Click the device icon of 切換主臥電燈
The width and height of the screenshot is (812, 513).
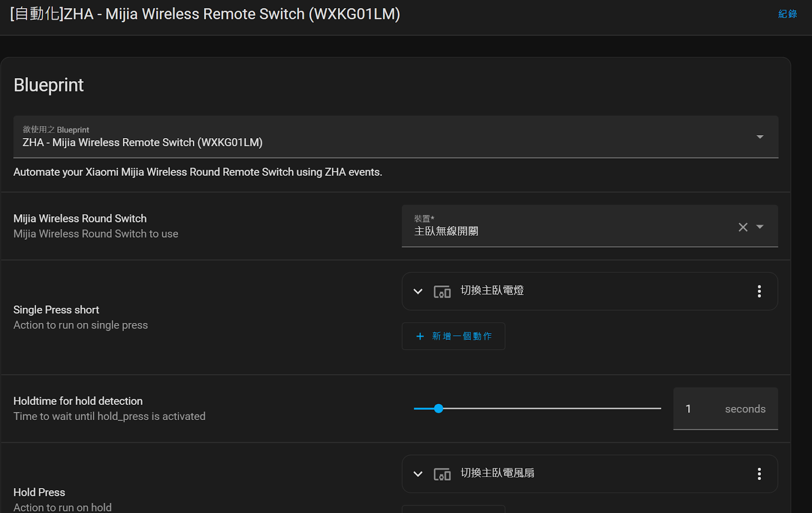click(x=442, y=292)
